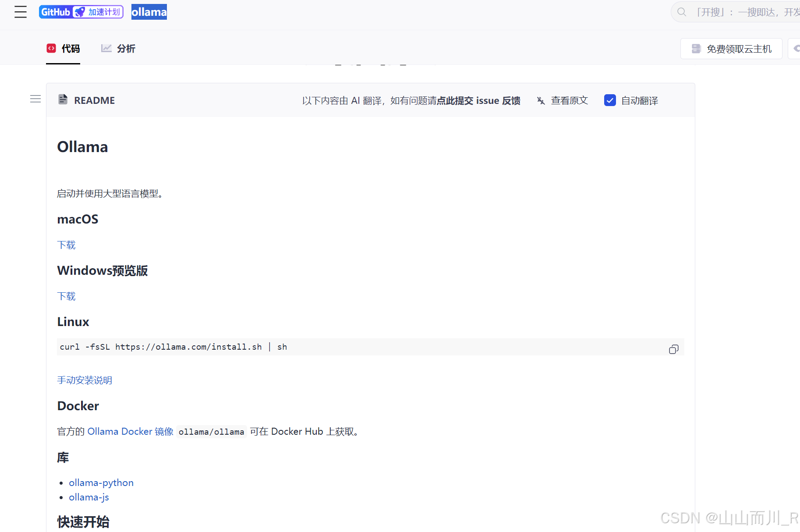Click the Linux section heading
This screenshot has width=800, height=532.
coord(73,322)
